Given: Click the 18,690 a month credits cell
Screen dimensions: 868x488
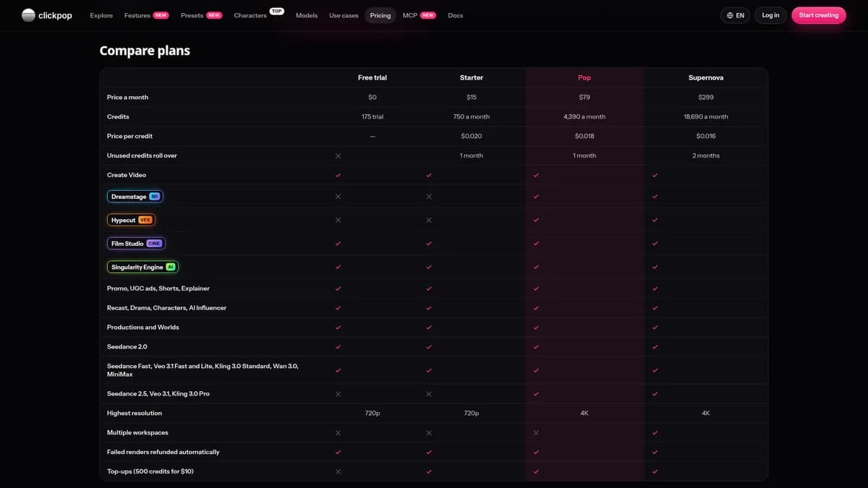Looking at the screenshot, I should coord(706,116).
